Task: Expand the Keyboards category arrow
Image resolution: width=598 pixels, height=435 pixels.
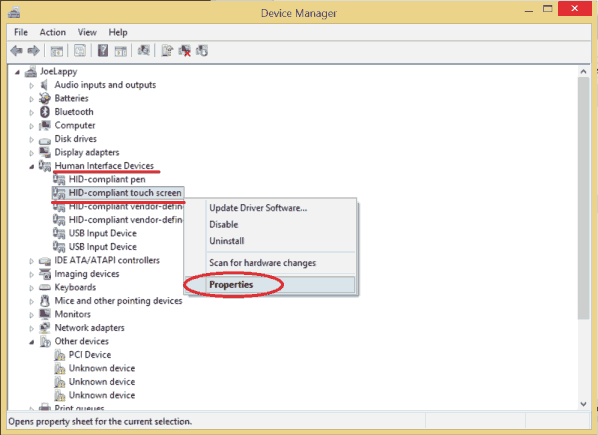Action: [x=31, y=288]
